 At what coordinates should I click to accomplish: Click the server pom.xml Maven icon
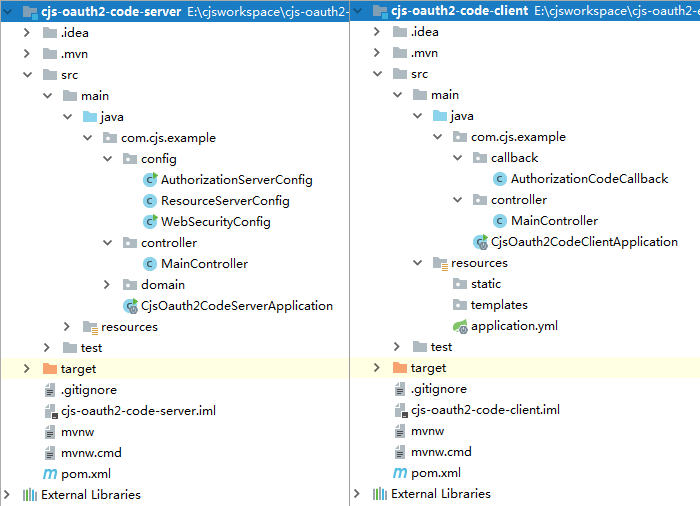(50, 473)
